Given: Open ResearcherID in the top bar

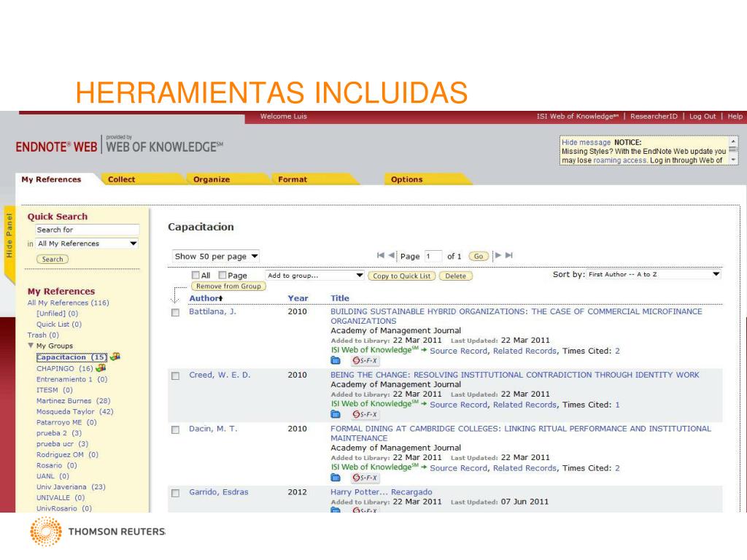Looking at the screenshot, I should 654,116.
